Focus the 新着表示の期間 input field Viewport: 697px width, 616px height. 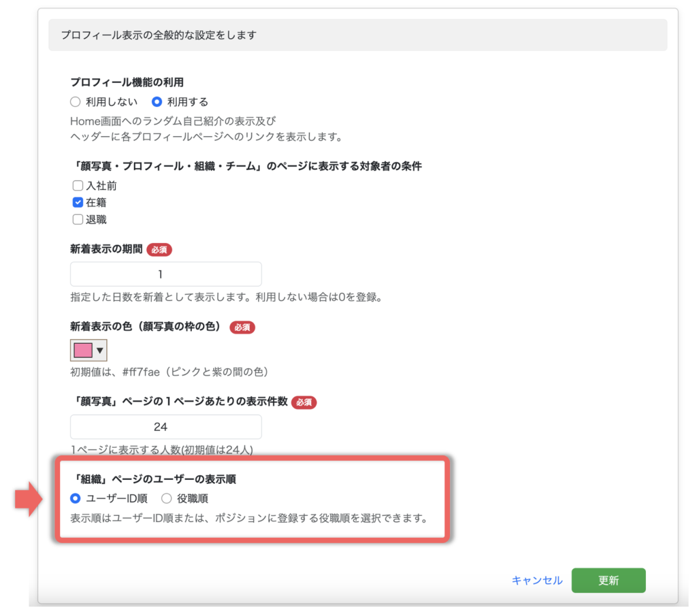tap(165, 274)
